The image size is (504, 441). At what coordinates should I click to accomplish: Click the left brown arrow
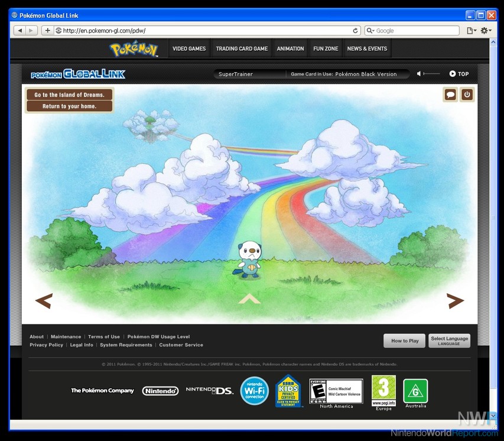(44, 301)
